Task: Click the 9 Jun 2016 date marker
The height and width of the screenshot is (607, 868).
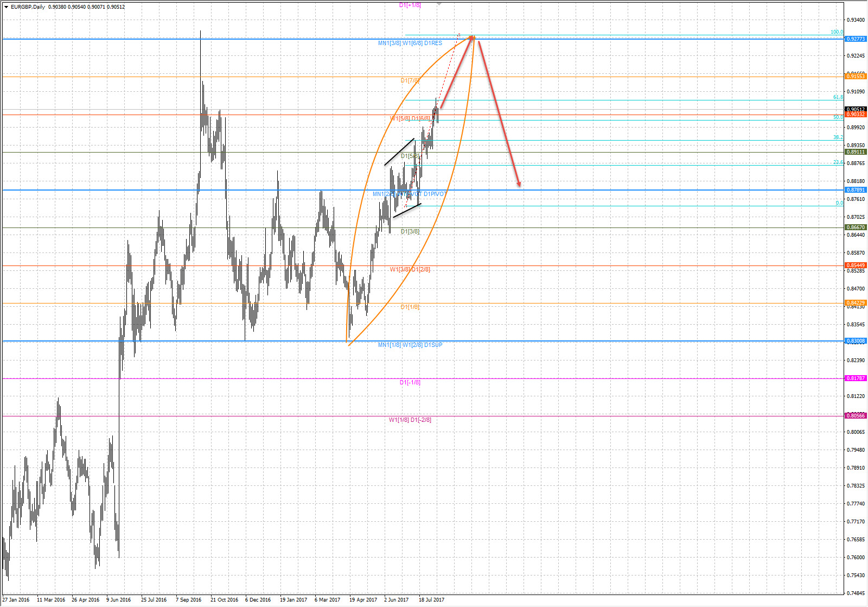Action: [119, 600]
